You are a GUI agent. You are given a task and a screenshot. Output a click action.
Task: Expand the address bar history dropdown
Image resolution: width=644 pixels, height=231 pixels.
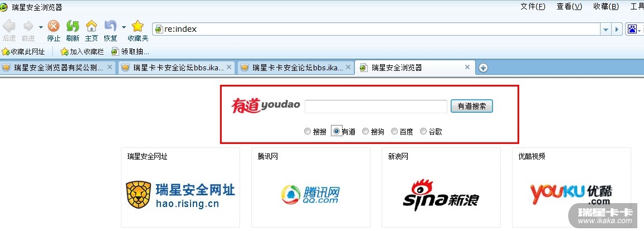click(606, 30)
